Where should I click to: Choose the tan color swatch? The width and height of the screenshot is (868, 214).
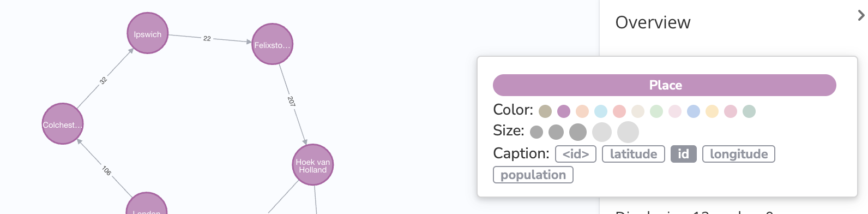[545, 111]
